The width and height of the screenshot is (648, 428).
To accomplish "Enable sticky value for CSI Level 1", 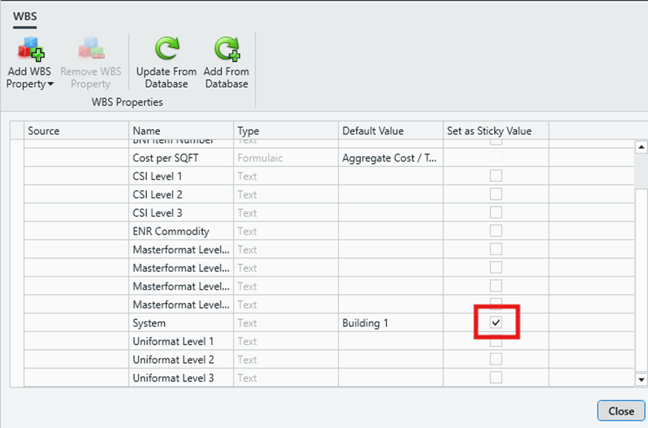I will [x=496, y=176].
